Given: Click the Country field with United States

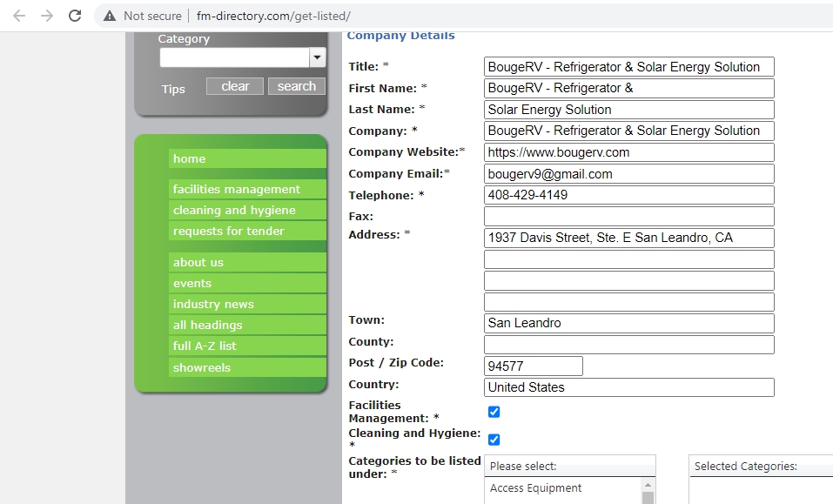Looking at the screenshot, I should (x=629, y=387).
